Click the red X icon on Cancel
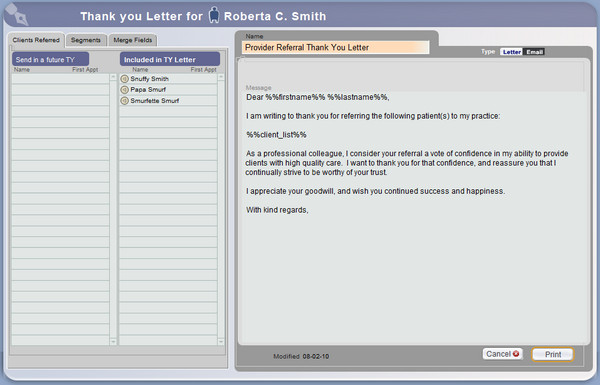 point(516,354)
